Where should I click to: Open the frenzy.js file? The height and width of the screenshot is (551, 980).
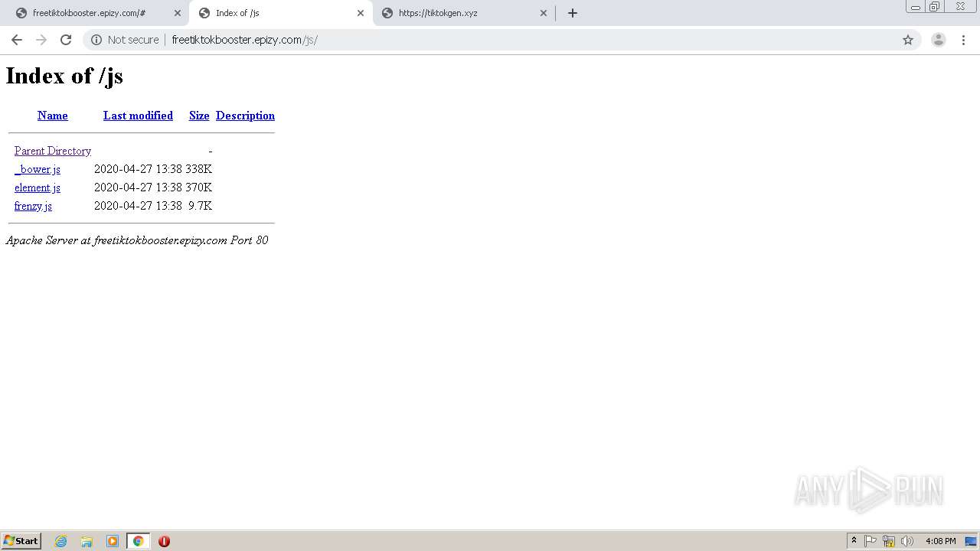point(33,206)
